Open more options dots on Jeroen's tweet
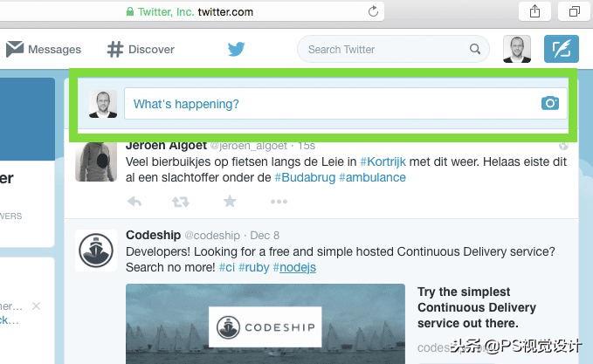This screenshot has height=364, width=593. click(x=279, y=202)
